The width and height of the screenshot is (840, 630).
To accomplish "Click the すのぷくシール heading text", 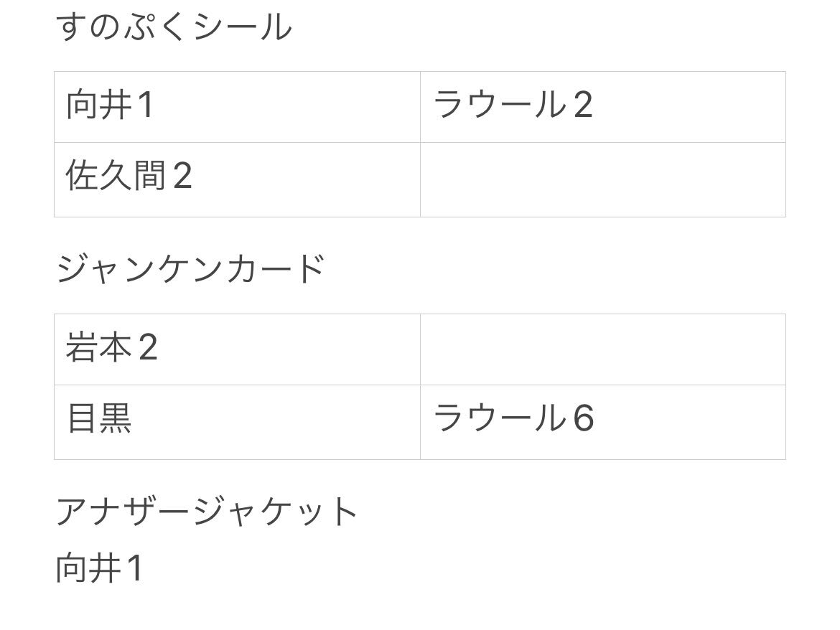I will click(x=174, y=27).
